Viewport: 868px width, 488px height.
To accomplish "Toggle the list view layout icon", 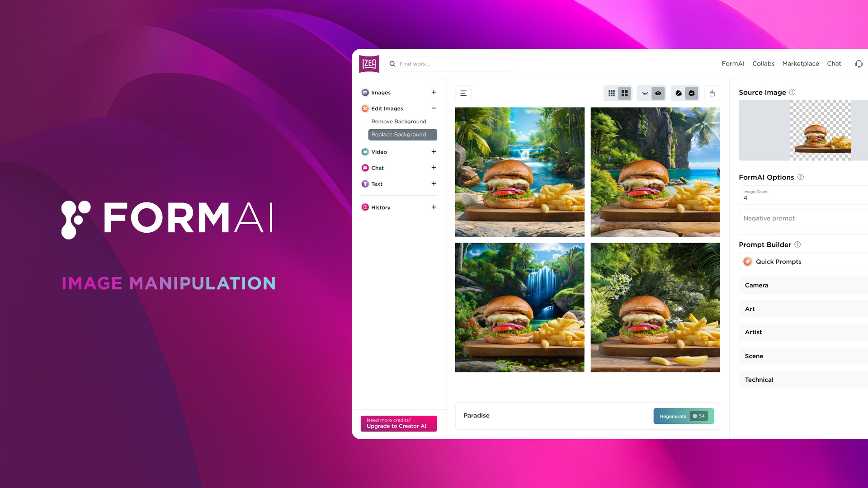I will [x=464, y=93].
